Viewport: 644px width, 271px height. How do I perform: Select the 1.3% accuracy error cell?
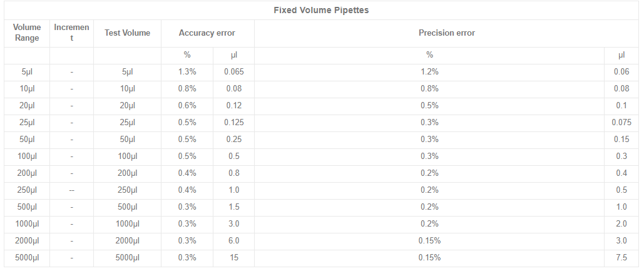(187, 72)
